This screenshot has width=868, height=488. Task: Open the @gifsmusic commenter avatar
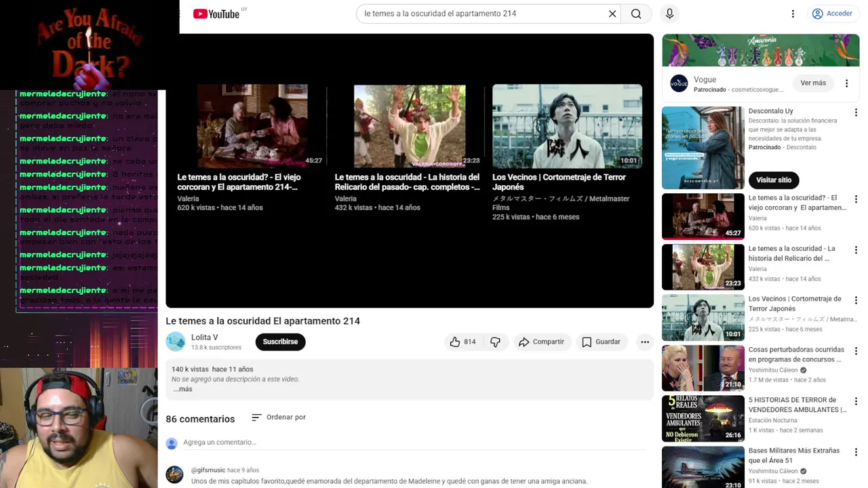(175, 474)
